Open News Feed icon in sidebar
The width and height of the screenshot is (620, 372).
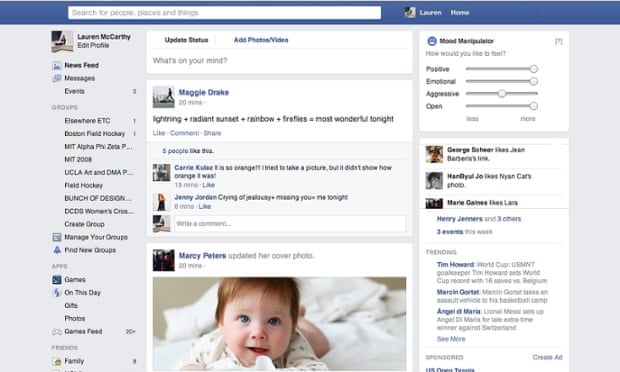(57, 66)
